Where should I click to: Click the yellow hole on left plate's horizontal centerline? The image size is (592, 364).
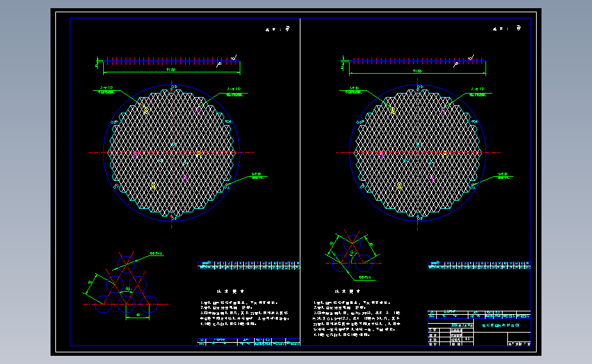[x=199, y=154]
